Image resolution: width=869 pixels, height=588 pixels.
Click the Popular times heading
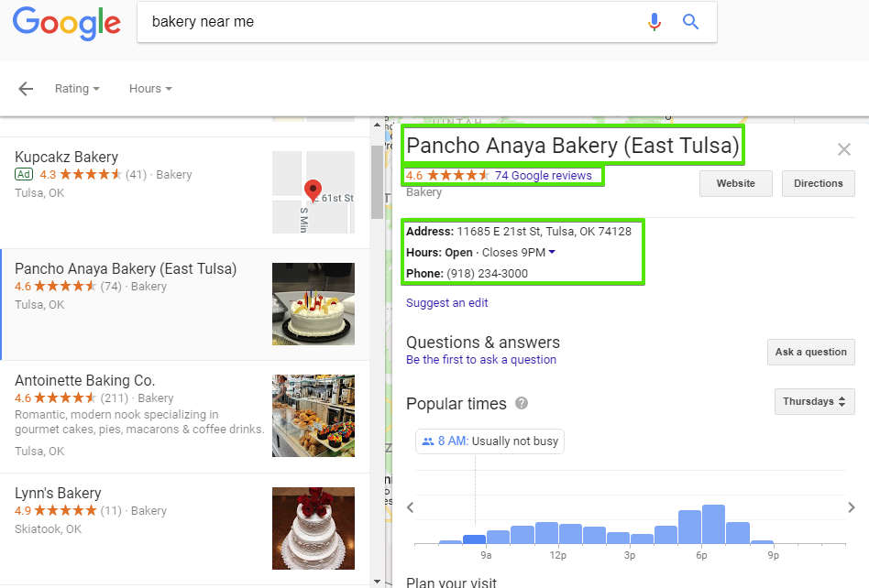coord(456,404)
